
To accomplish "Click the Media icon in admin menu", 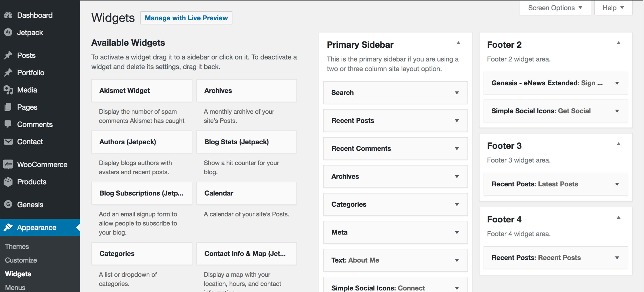I will coord(8,90).
